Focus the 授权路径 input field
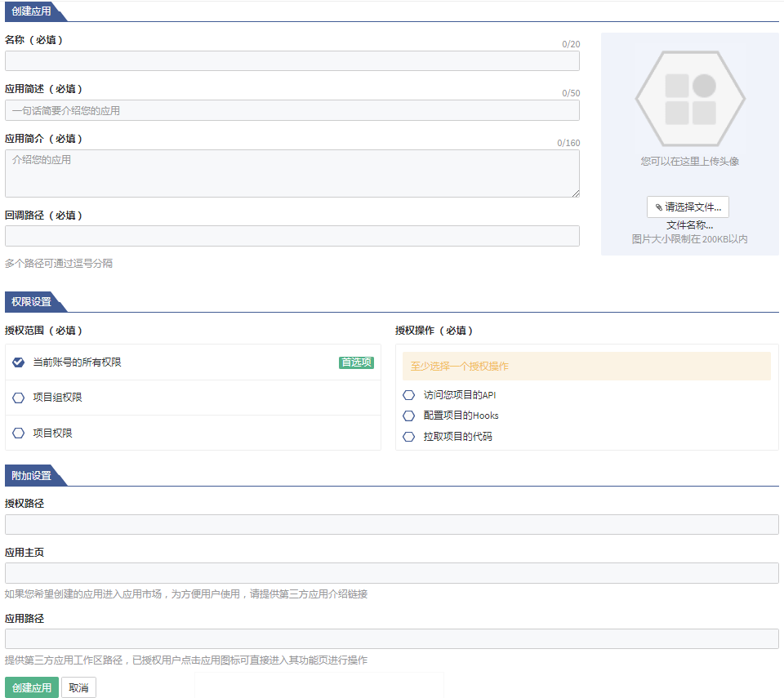 391,524
